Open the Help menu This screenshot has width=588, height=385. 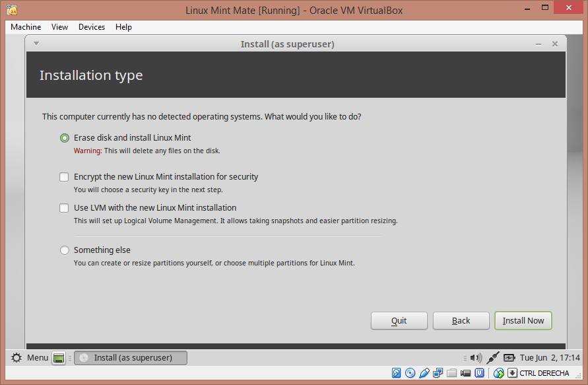click(123, 27)
